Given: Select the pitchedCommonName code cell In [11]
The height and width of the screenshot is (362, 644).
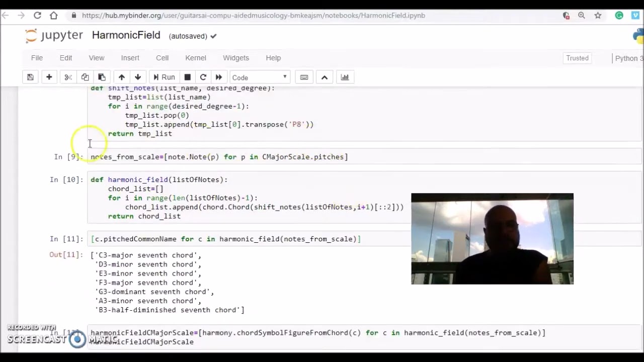Looking at the screenshot, I should tap(365, 239).
